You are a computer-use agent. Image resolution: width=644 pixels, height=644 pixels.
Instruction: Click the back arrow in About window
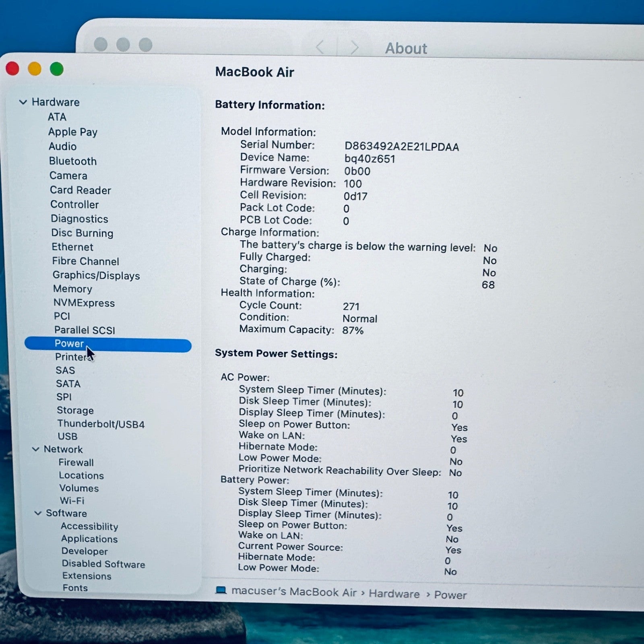(x=320, y=47)
